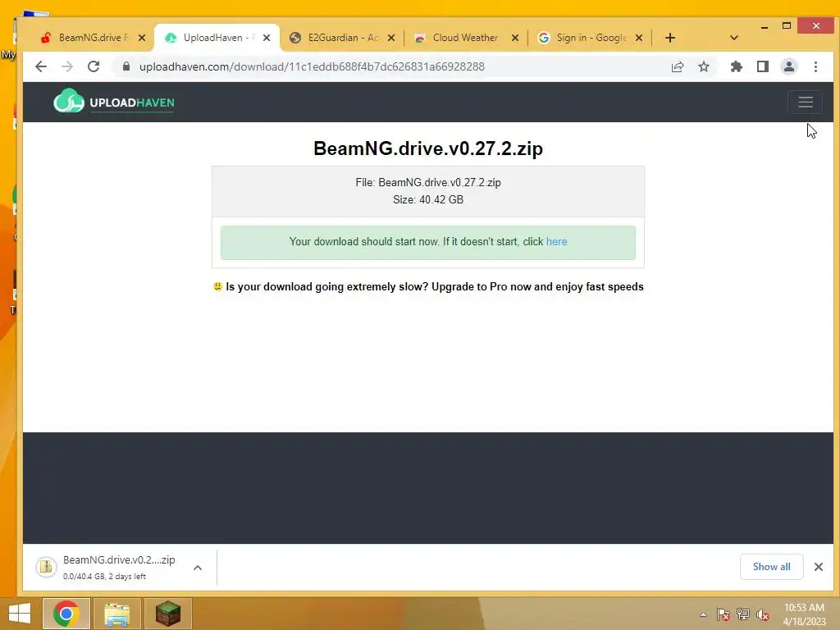The height and width of the screenshot is (630, 840).
Task: Open the Chrome side panel
Action: click(x=762, y=66)
